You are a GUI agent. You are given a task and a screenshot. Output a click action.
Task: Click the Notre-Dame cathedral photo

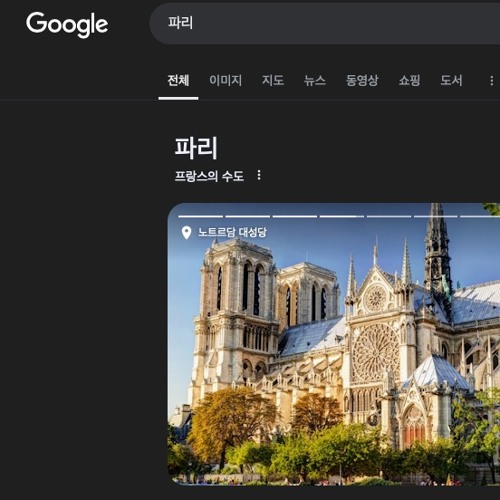tap(334, 344)
